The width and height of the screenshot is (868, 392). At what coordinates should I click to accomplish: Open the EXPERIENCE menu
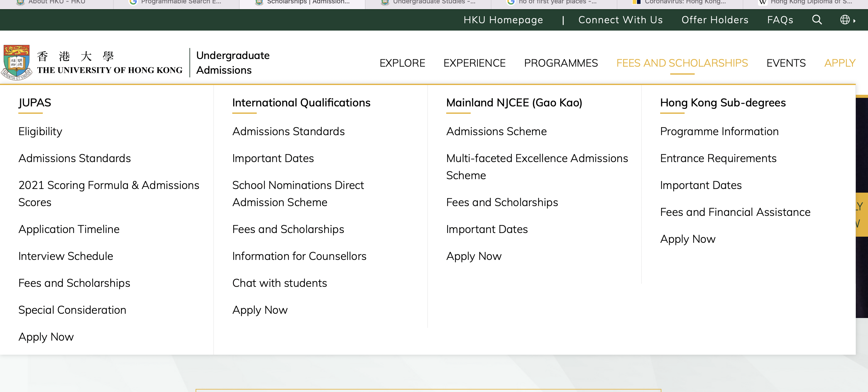pos(474,63)
